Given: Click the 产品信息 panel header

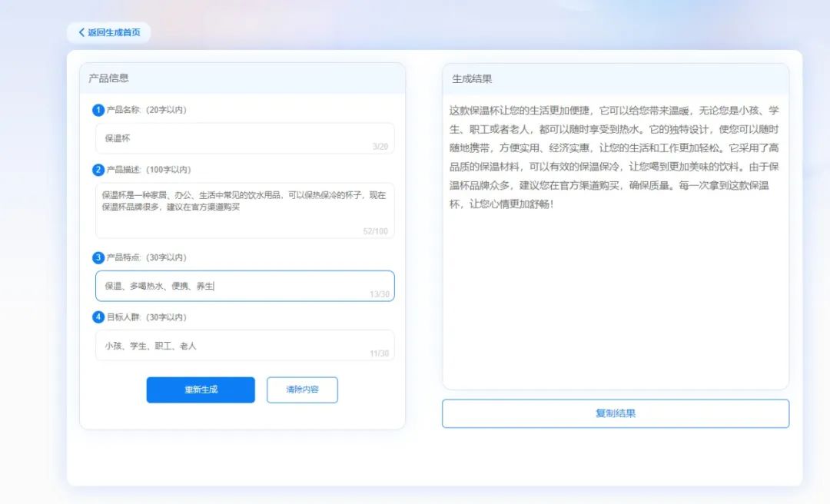Looking at the screenshot, I should [x=242, y=78].
